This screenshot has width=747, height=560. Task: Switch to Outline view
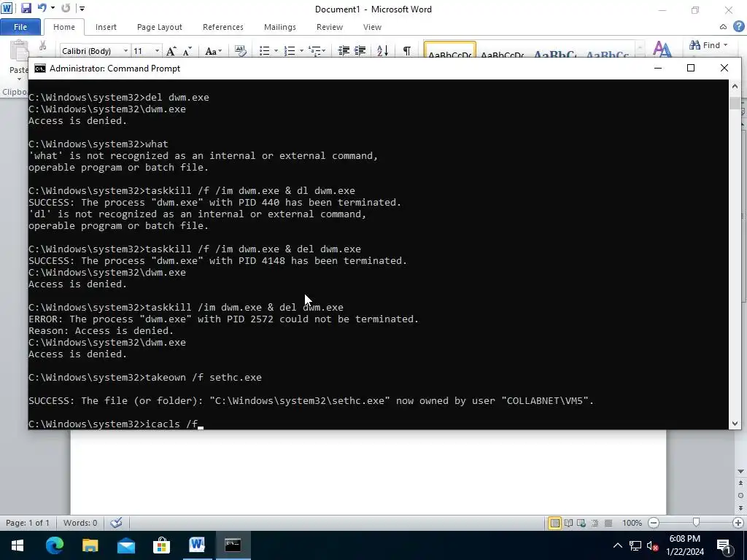[595, 523]
